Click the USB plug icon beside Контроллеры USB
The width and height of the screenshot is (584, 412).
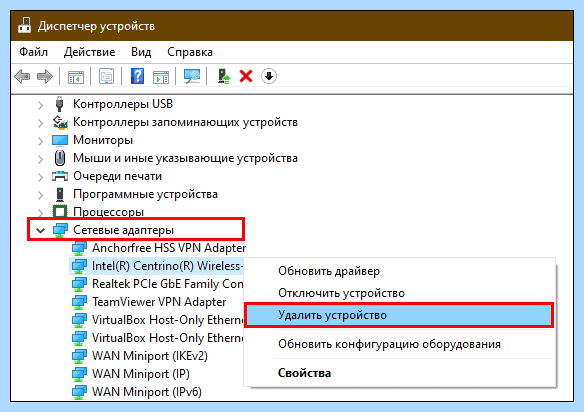[59, 104]
